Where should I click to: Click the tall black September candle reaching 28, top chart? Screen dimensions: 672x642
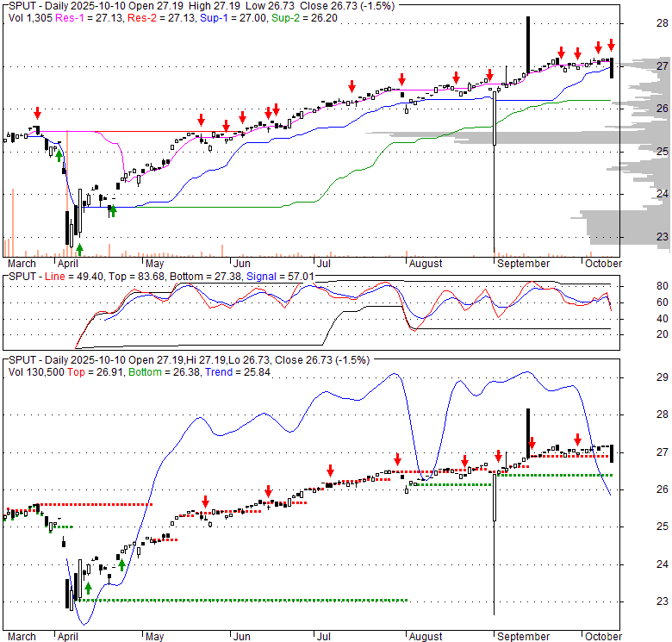528,45
